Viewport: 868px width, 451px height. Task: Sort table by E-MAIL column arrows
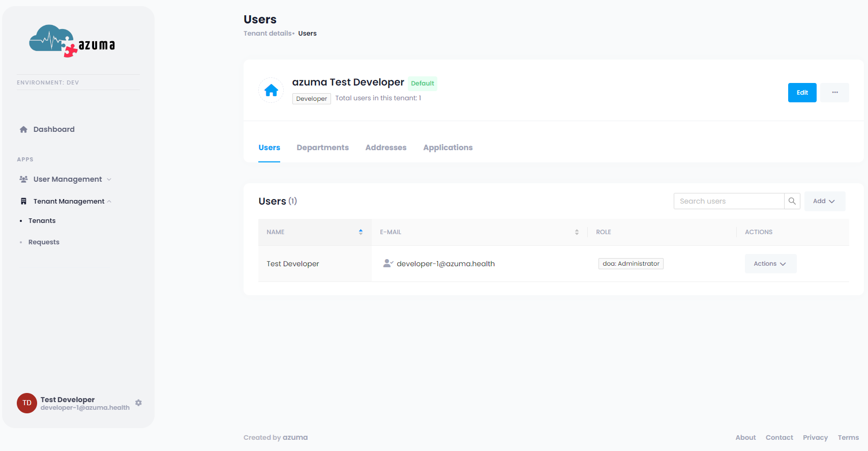pos(577,232)
